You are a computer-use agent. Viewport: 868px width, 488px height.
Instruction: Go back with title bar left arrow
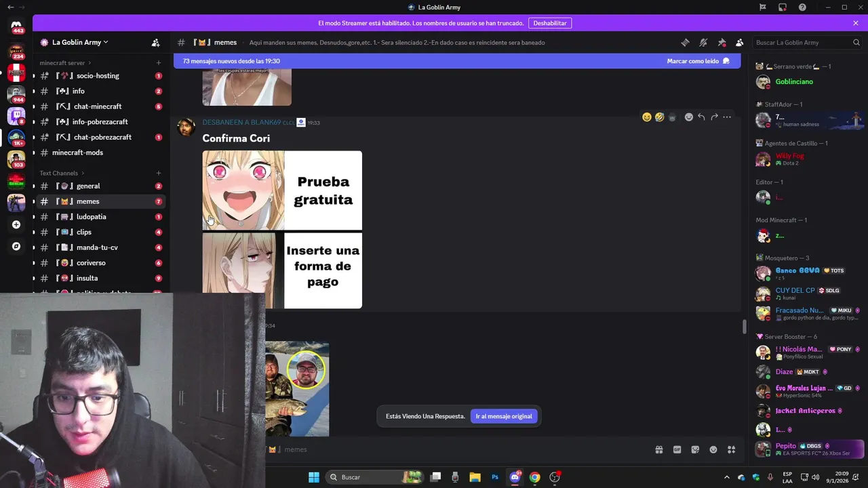(x=10, y=7)
